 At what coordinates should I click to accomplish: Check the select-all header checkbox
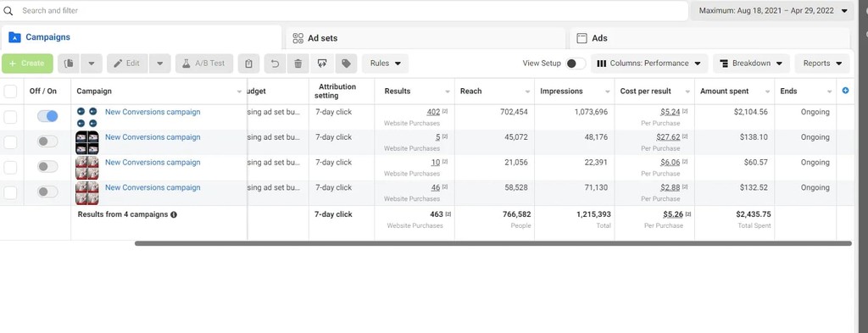point(10,92)
